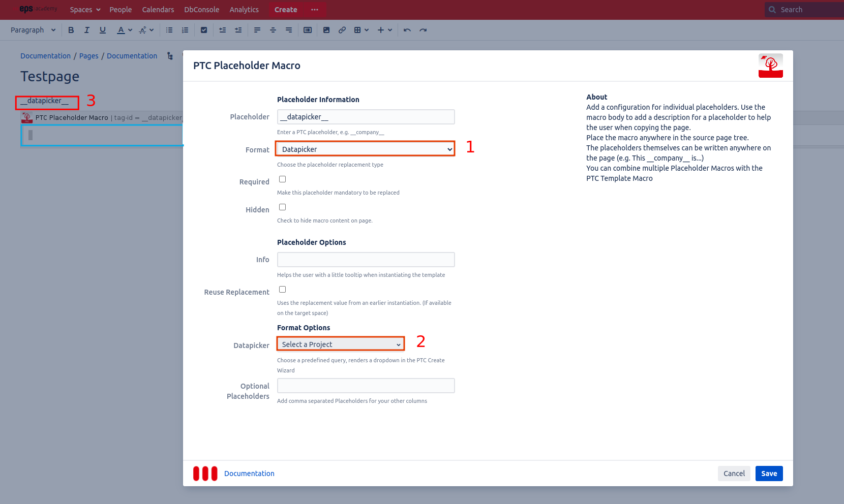Undo the last editor action
This screenshot has width=844, height=504.
tap(407, 30)
